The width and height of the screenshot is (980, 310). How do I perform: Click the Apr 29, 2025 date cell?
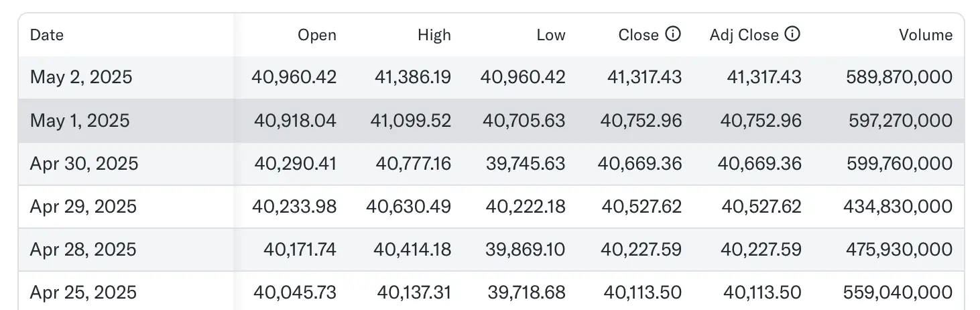(x=83, y=207)
